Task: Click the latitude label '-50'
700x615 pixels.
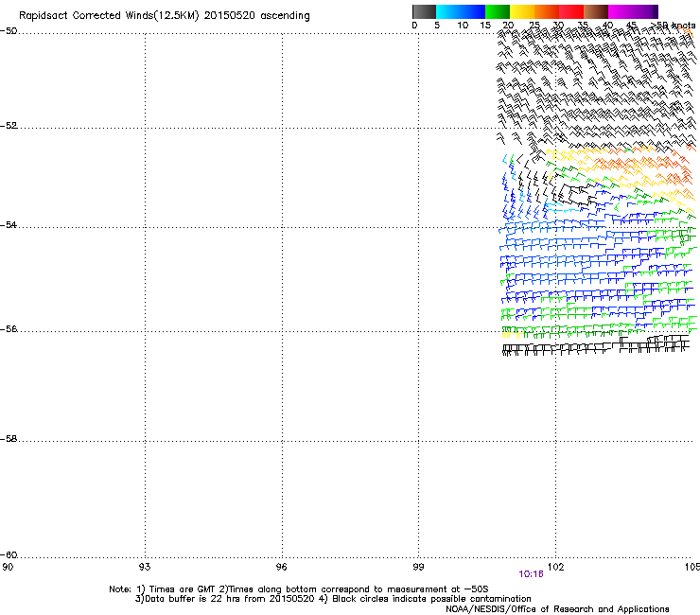Action: click(x=9, y=31)
